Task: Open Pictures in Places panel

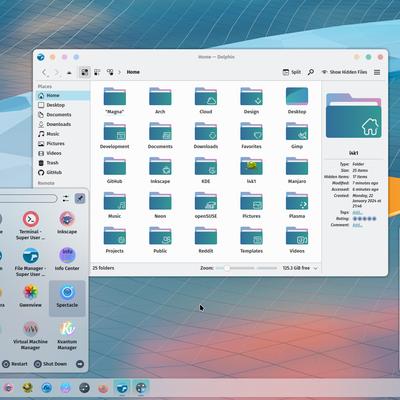Action: click(x=63, y=144)
